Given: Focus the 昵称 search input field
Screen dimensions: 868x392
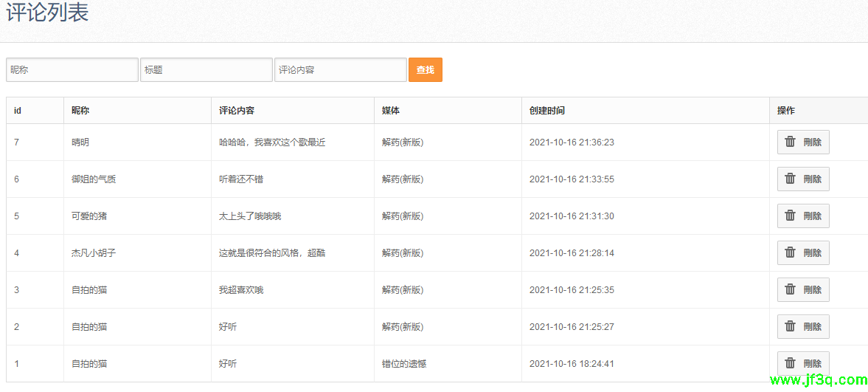Looking at the screenshot, I should (72, 70).
